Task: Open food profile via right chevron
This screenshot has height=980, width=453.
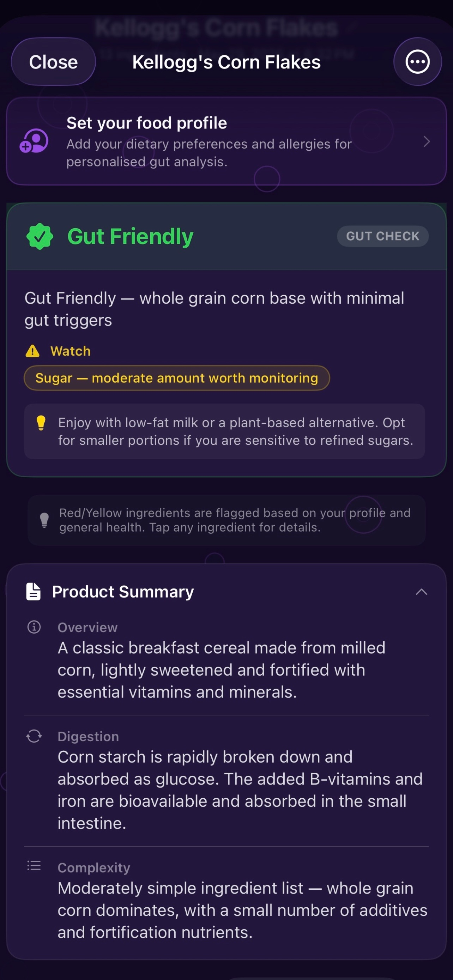Action: pyautogui.click(x=427, y=141)
